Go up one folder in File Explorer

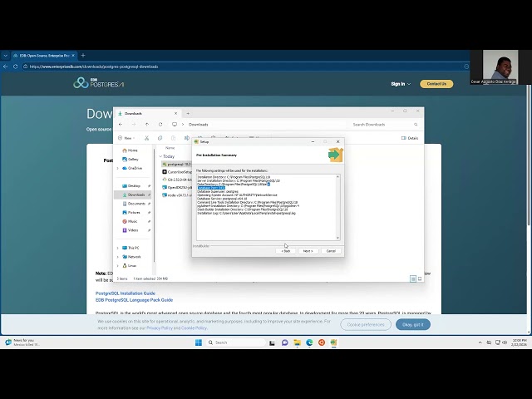pyautogui.click(x=147, y=125)
